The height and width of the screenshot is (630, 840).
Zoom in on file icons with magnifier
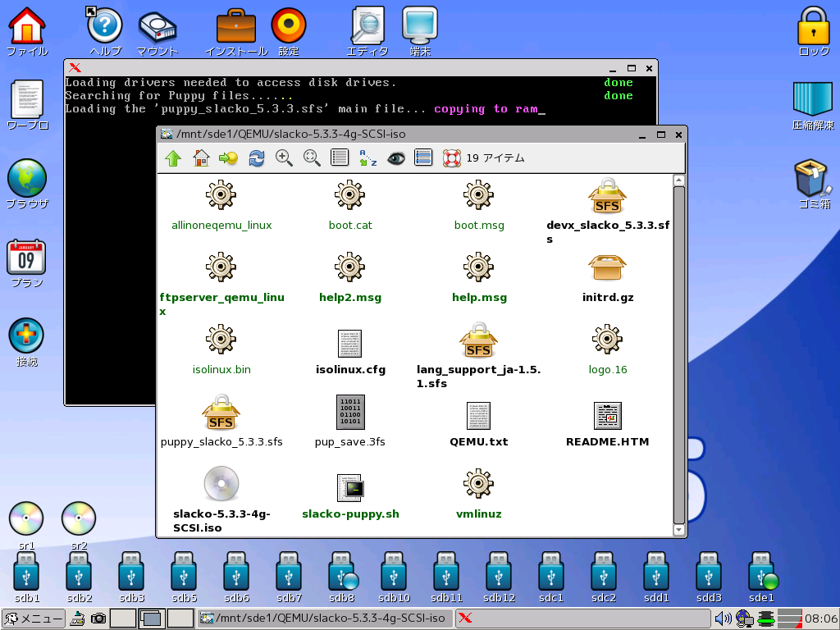coord(285,157)
